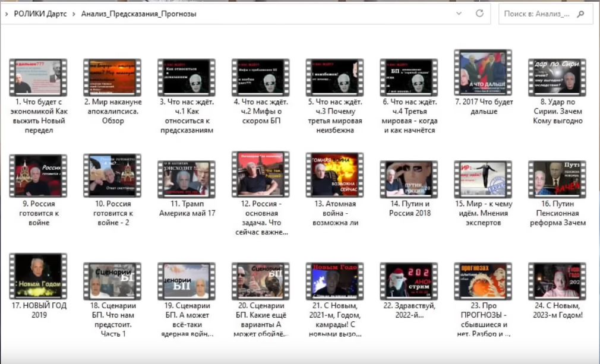Click the search magnifier icon
This screenshot has height=364, width=600.
(580, 14)
